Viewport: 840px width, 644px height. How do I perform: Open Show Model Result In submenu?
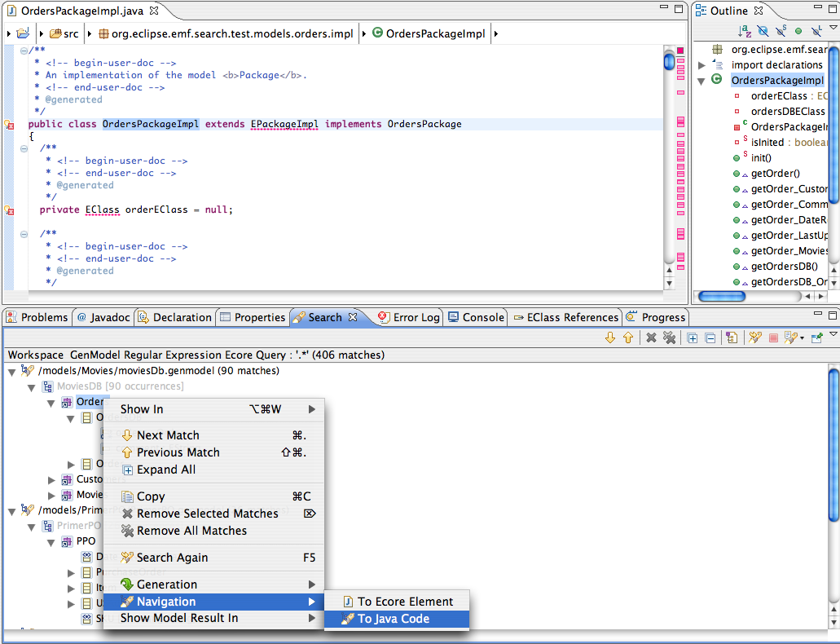(213, 618)
